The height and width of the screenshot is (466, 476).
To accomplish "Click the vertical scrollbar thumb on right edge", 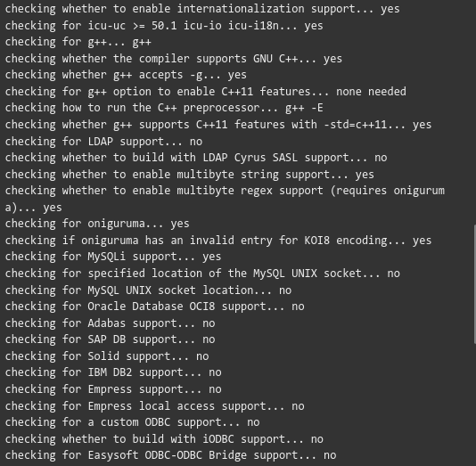I will 474,284.
